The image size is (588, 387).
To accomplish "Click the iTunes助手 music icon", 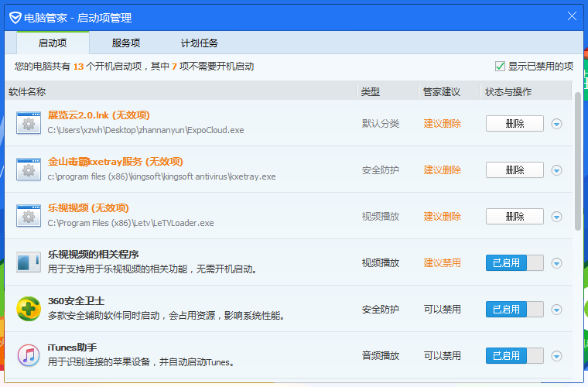I will 29,355.
